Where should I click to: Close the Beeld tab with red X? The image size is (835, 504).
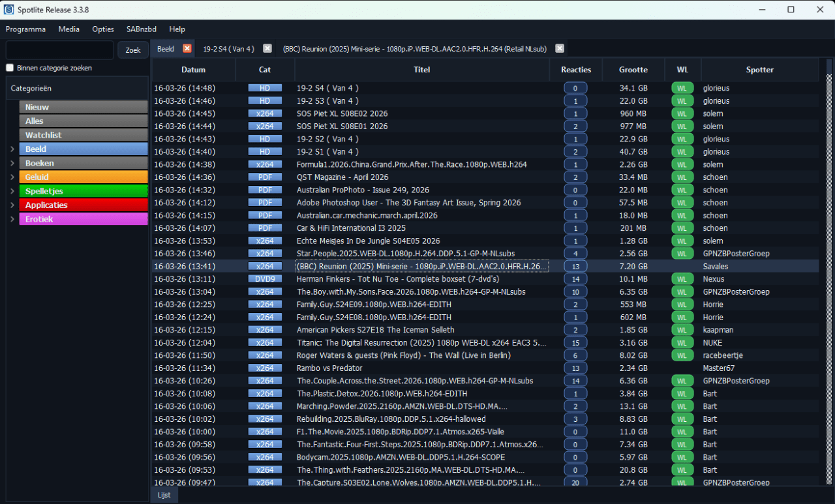(x=187, y=48)
